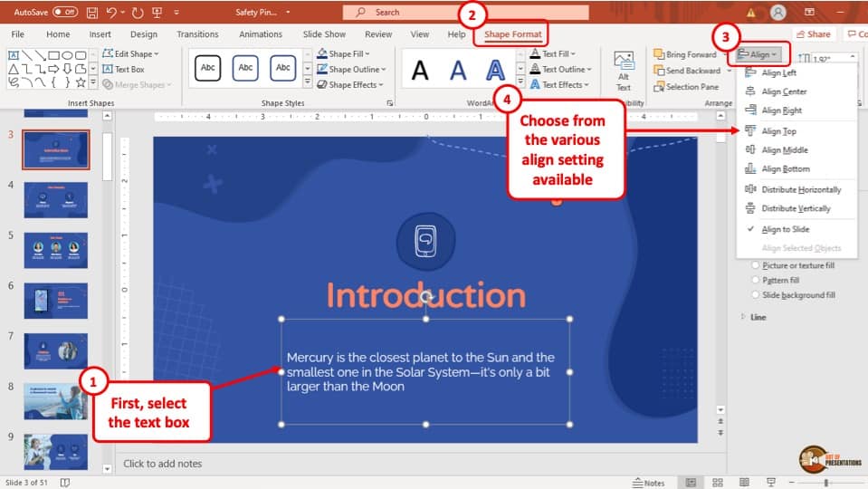Open the File menu tab
Image resolution: width=868 pixels, height=489 pixels.
pyautogui.click(x=18, y=34)
